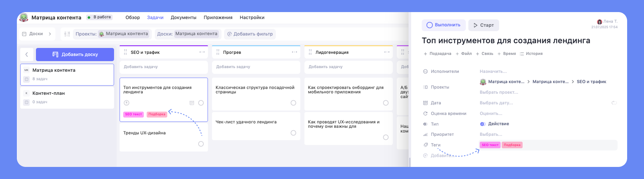Open Выбрать дату picker

click(496, 103)
